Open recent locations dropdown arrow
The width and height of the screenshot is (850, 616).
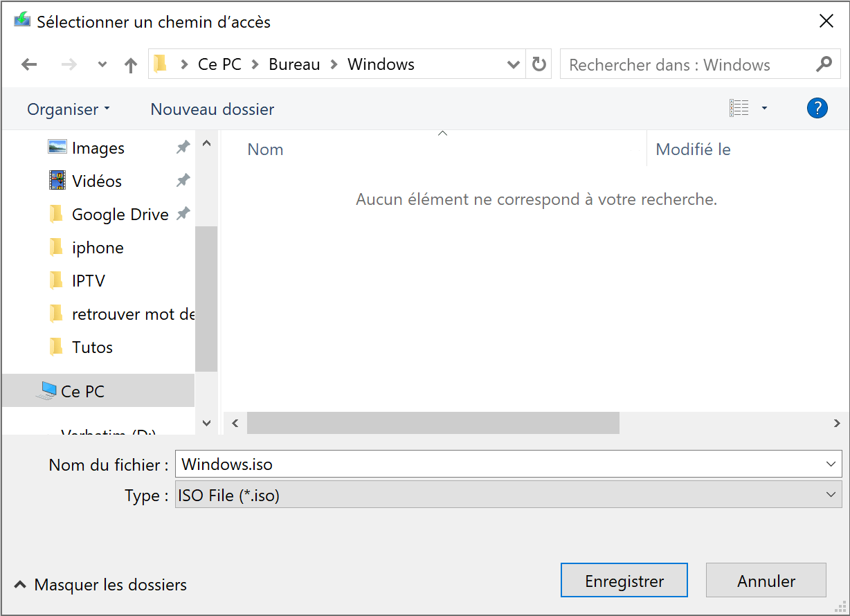pyautogui.click(x=102, y=65)
